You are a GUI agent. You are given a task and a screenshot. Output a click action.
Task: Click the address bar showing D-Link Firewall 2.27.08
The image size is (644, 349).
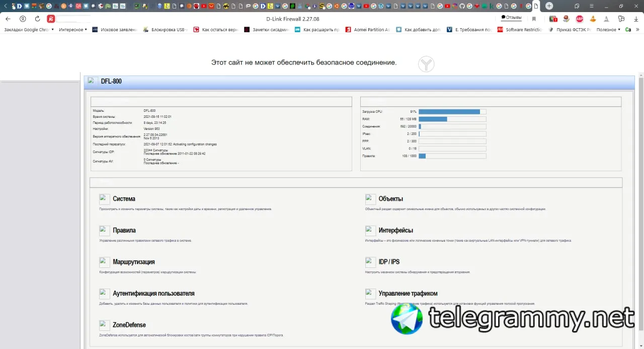tap(292, 19)
